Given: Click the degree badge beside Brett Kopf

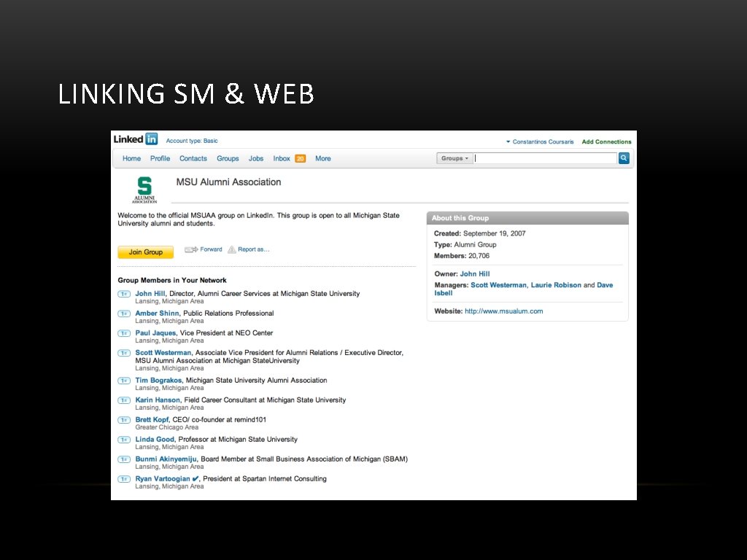Looking at the screenshot, I should 124,420.
